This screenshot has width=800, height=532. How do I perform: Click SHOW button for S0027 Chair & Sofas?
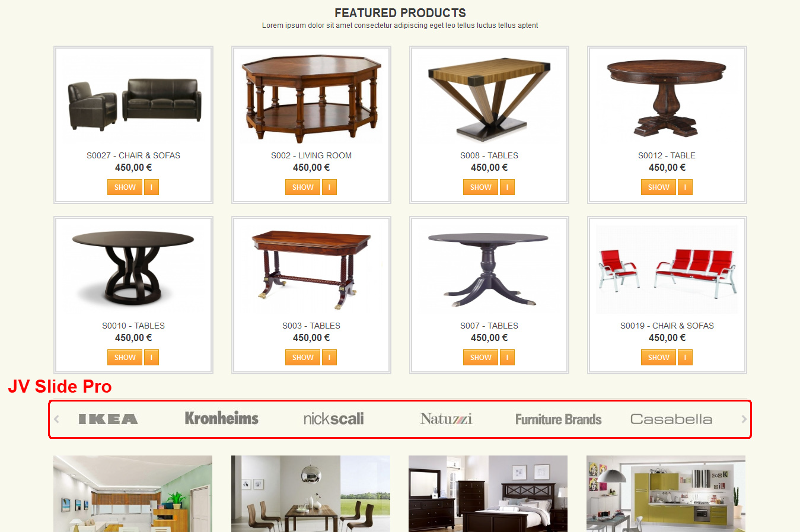pos(125,187)
